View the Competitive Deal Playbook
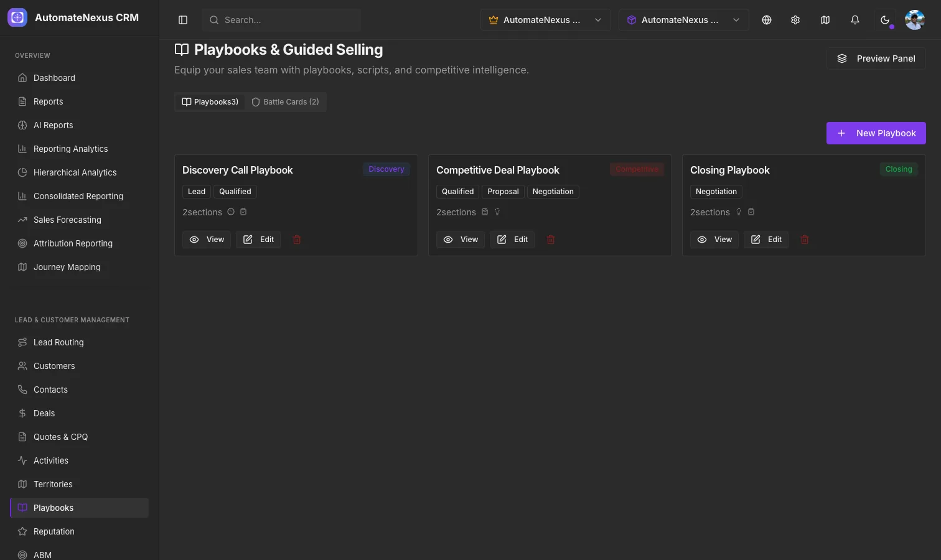This screenshot has width=941, height=560. click(461, 240)
